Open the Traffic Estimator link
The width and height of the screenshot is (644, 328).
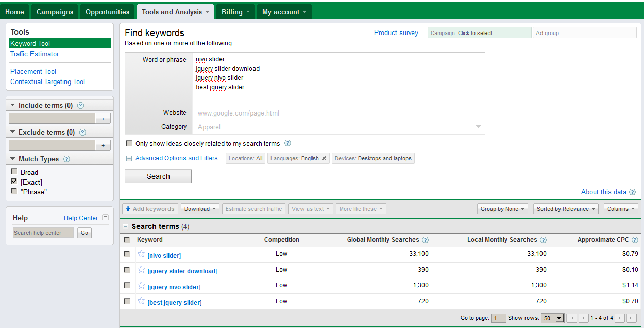tap(35, 54)
